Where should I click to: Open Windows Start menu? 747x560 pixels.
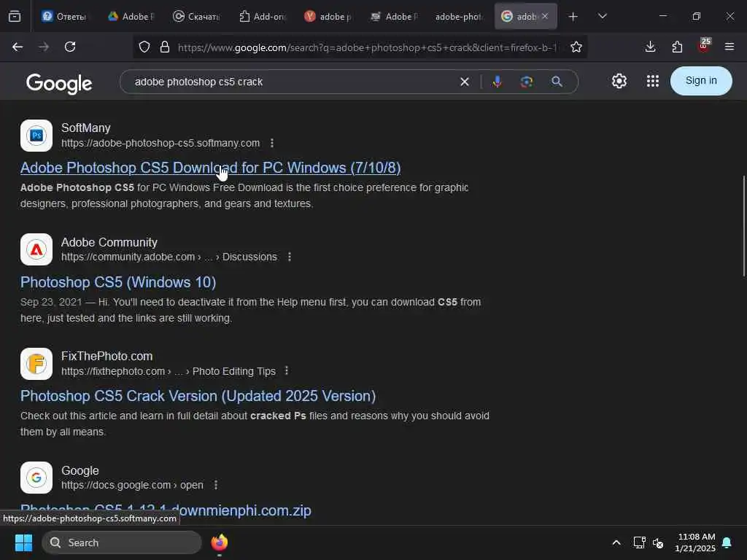coord(23,542)
